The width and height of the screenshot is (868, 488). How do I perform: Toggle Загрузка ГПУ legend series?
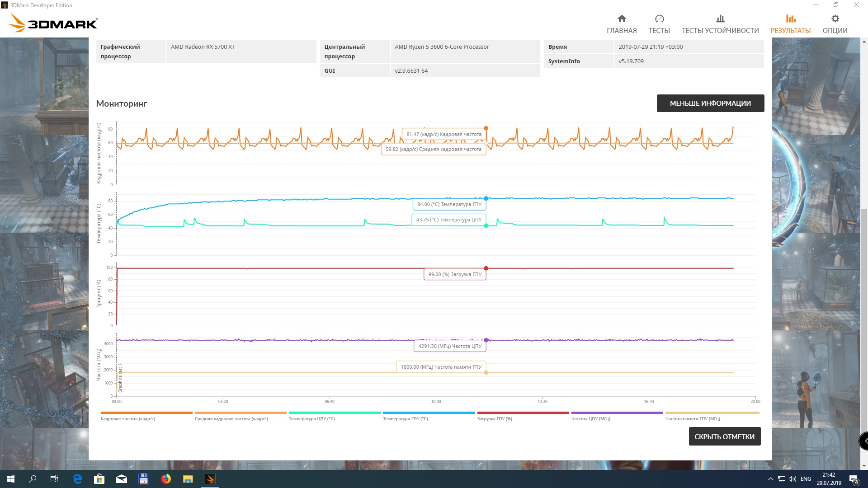495,418
